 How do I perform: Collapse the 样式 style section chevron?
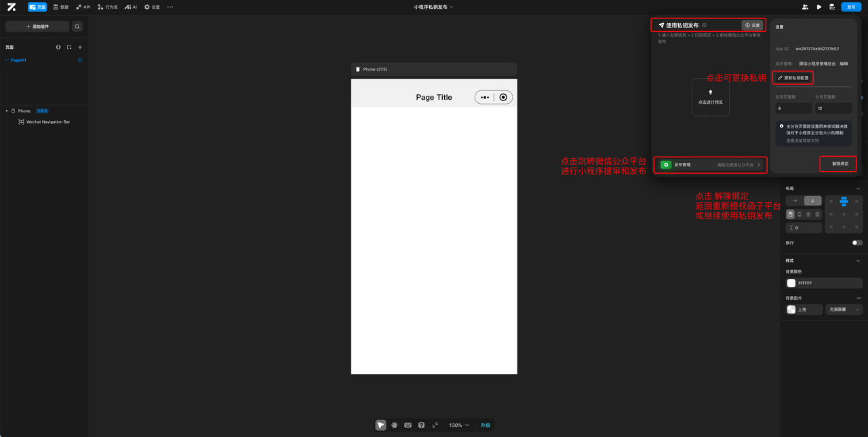coord(858,261)
